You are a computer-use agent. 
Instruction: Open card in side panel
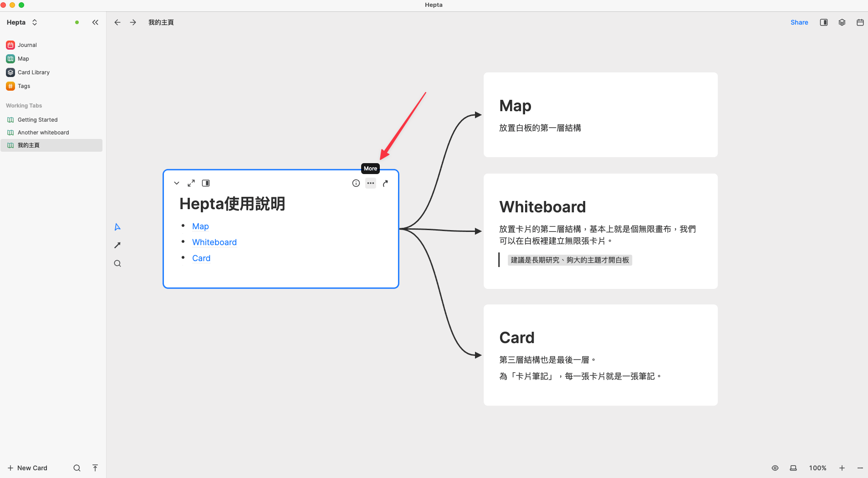click(x=206, y=183)
